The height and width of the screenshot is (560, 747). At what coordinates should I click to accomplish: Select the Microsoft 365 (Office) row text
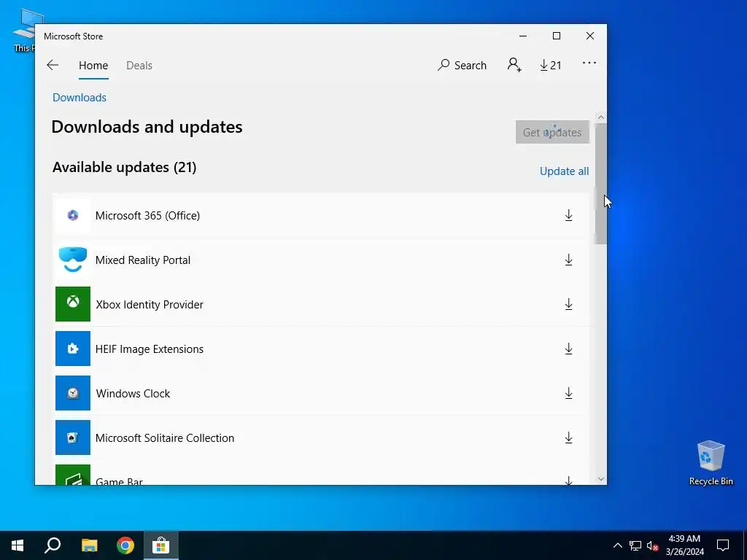[147, 216]
